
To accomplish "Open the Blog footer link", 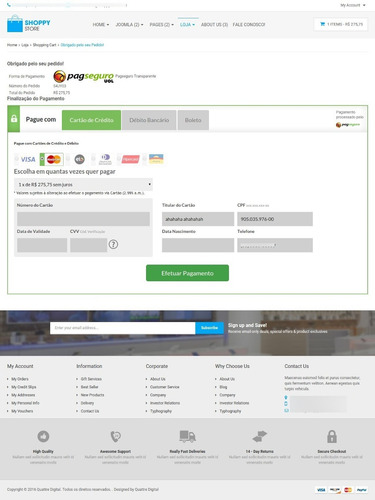I will click(223, 387).
